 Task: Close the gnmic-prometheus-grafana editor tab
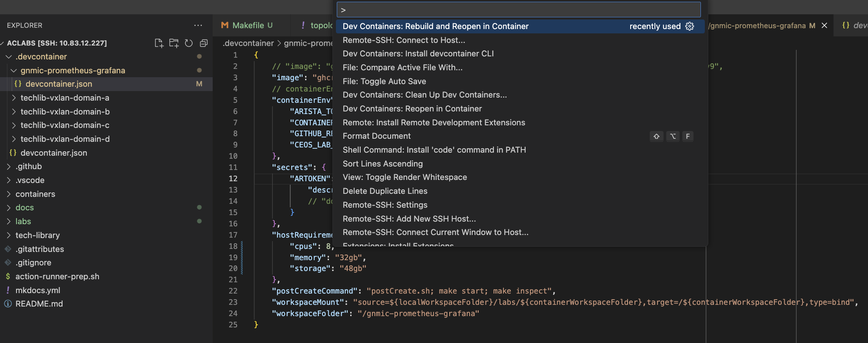[825, 26]
